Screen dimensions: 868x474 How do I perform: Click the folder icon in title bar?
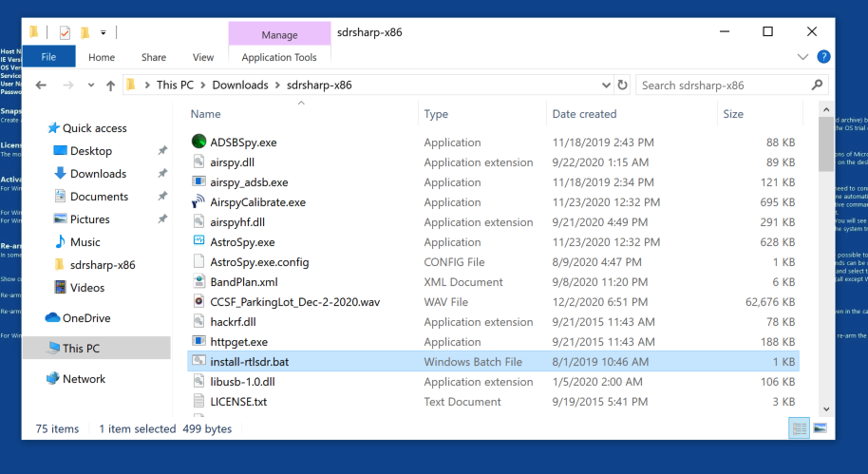tap(34, 32)
